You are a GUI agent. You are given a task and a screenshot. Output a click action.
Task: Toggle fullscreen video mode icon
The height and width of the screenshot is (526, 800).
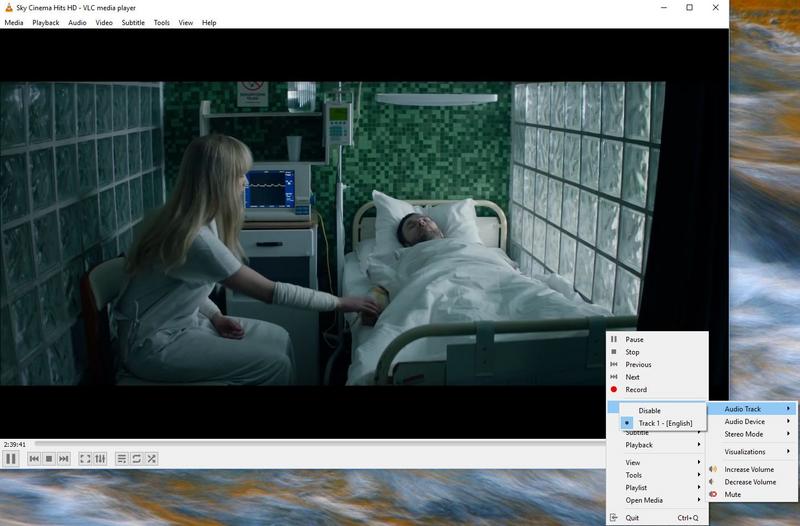(x=85, y=459)
